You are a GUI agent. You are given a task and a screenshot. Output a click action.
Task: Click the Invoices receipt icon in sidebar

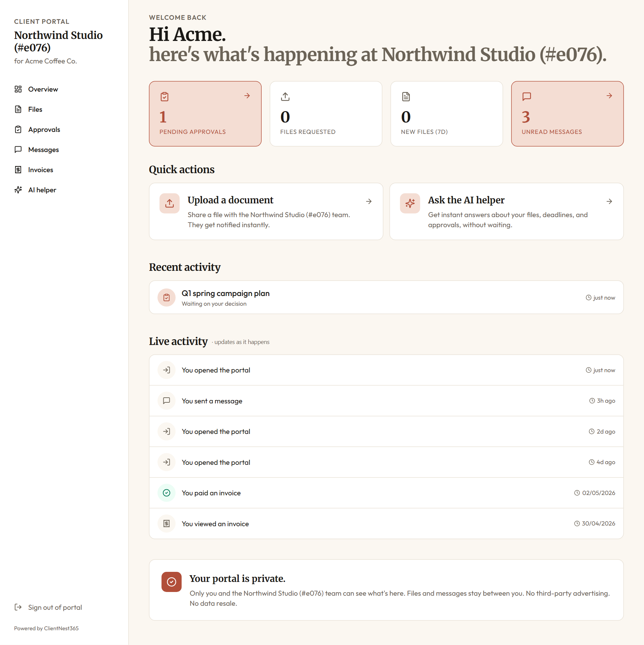(18, 170)
